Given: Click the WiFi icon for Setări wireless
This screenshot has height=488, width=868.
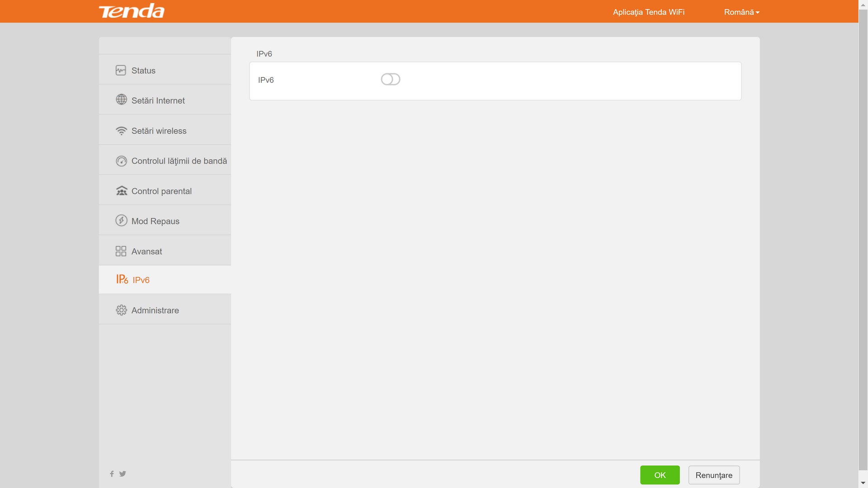Looking at the screenshot, I should (121, 131).
